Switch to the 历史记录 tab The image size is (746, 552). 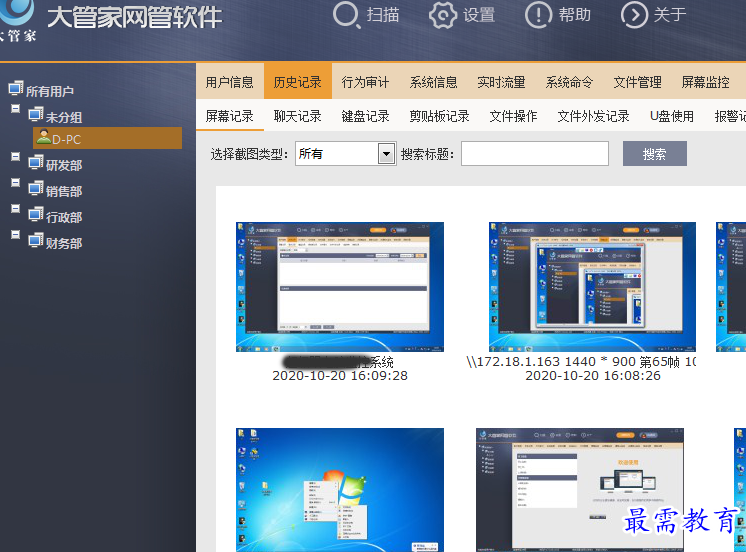[298, 82]
